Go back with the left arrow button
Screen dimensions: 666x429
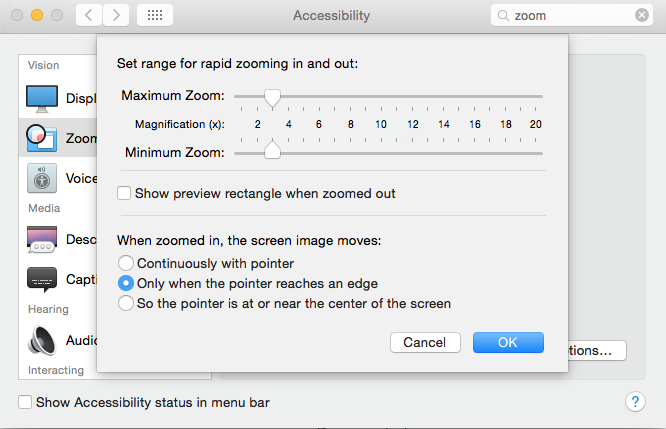(87, 15)
